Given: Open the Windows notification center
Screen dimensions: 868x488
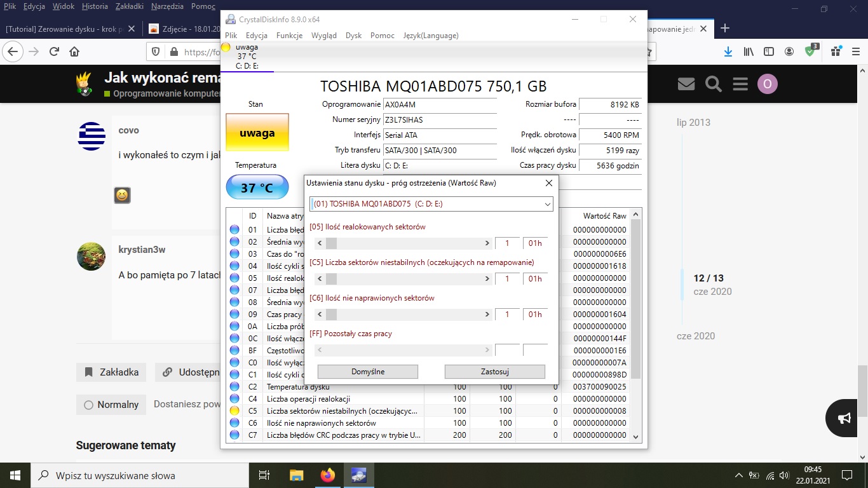Looking at the screenshot, I should point(846,475).
